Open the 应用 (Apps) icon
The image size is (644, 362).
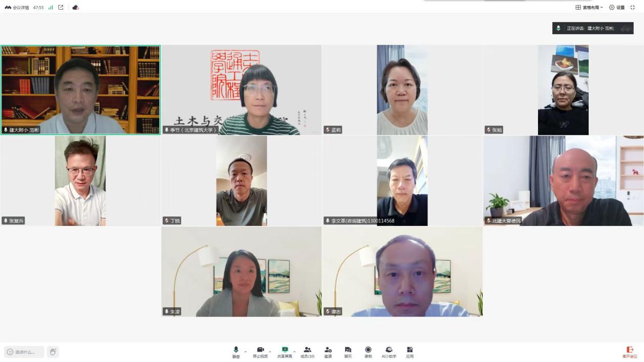pyautogui.click(x=410, y=352)
